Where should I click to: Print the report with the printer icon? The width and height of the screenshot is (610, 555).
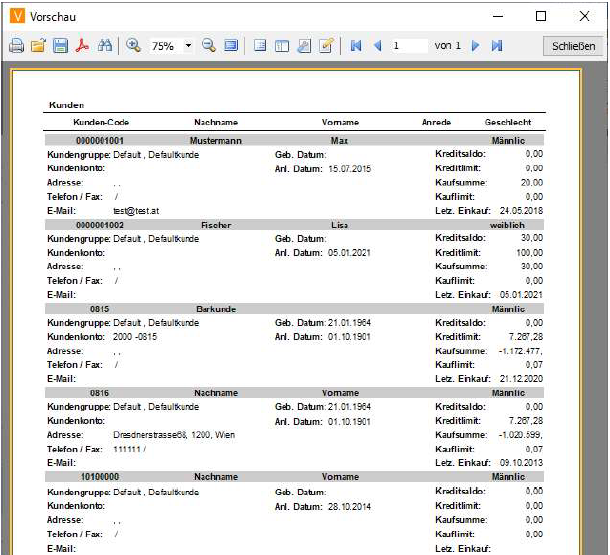click(x=16, y=46)
